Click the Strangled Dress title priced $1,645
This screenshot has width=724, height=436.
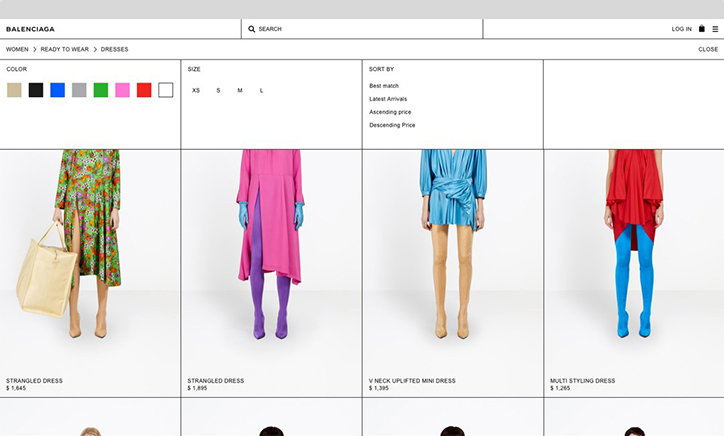click(x=34, y=381)
